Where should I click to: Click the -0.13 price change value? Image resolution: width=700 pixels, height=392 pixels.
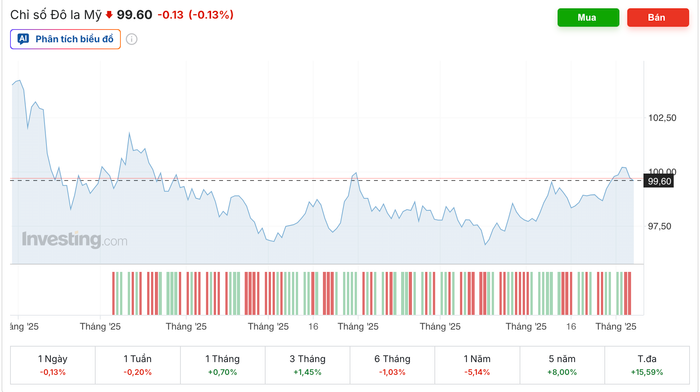click(x=171, y=15)
